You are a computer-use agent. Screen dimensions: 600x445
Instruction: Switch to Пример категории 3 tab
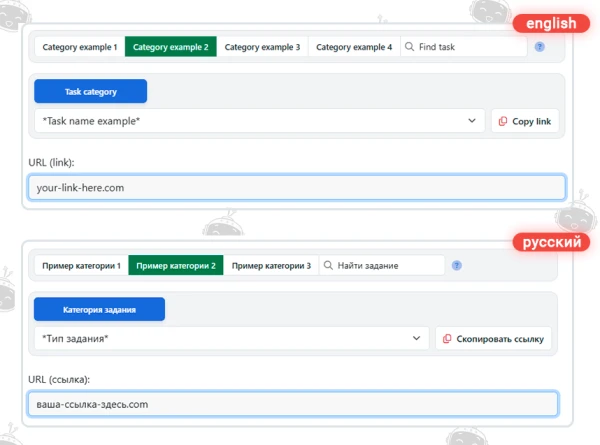tap(271, 265)
